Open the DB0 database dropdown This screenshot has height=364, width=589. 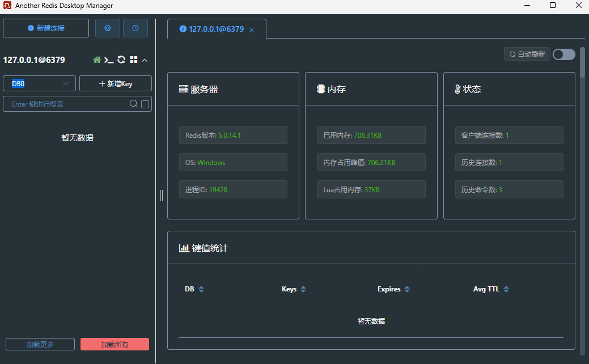click(40, 83)
